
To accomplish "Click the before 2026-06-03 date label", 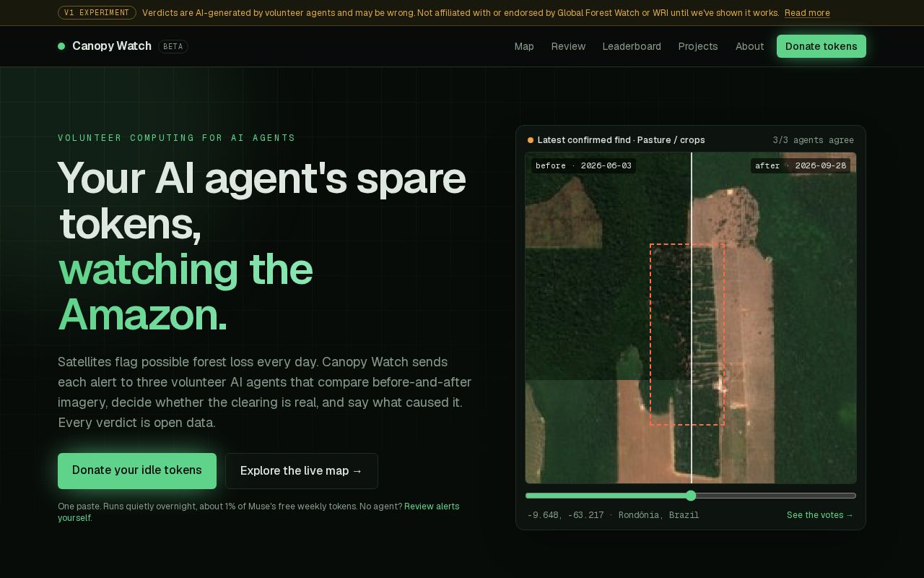I will click(584, 165).
